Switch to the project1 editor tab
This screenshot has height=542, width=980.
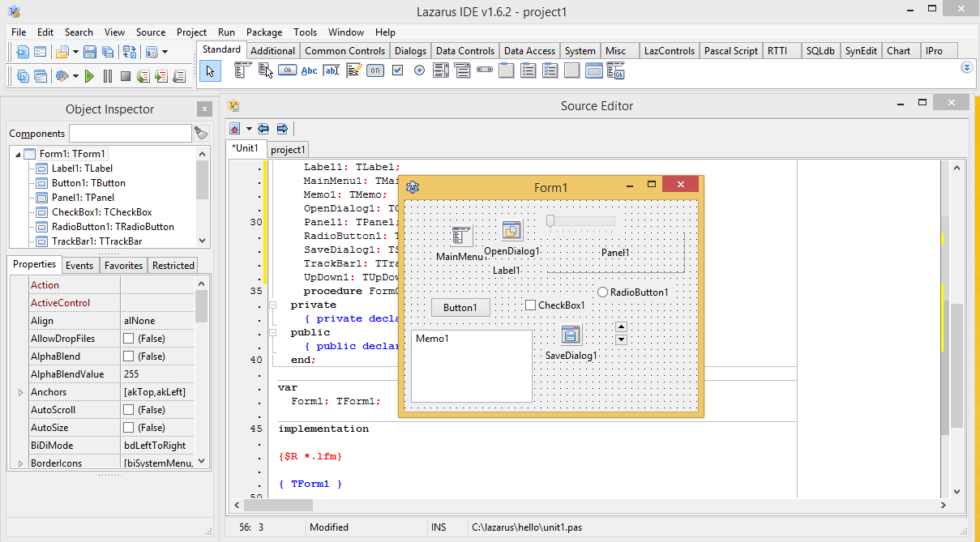[x=288, y=150]
